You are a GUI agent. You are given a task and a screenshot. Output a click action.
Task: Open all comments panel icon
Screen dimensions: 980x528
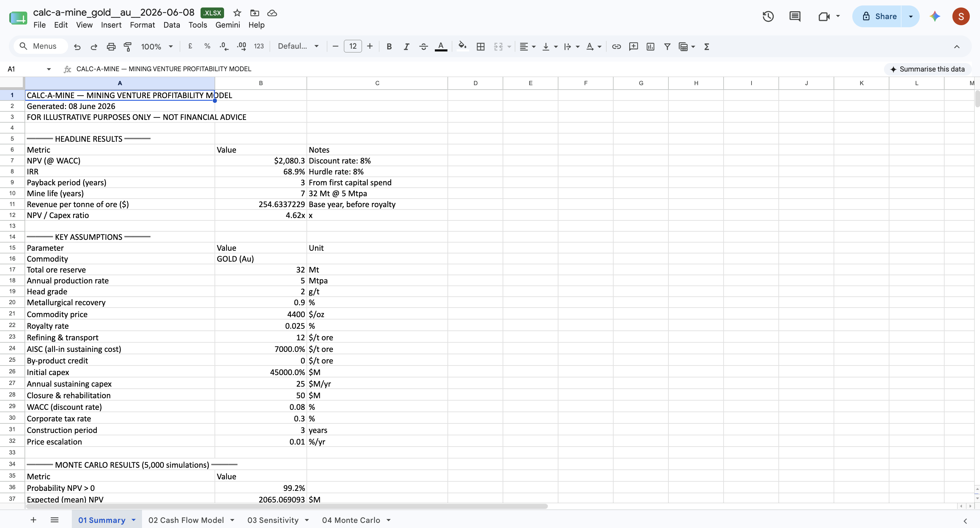pyautogui.click(x=795, y=16)
